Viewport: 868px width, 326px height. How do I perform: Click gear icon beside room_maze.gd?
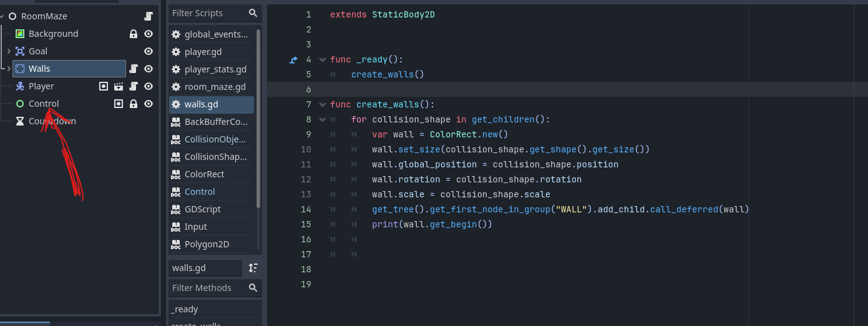click(176, 87)
